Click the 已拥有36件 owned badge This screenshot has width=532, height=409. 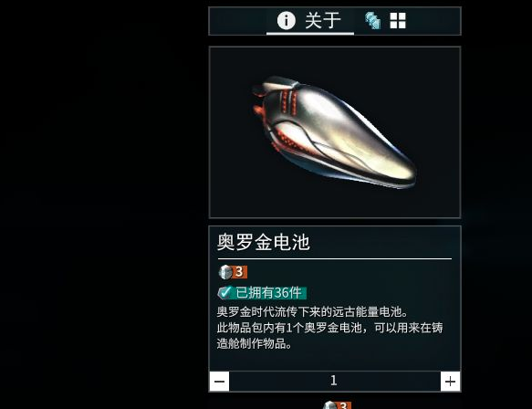262,292
